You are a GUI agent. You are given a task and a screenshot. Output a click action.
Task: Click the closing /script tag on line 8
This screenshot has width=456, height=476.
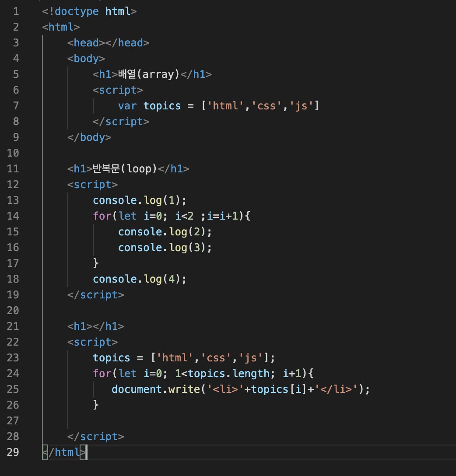[121, 122]
